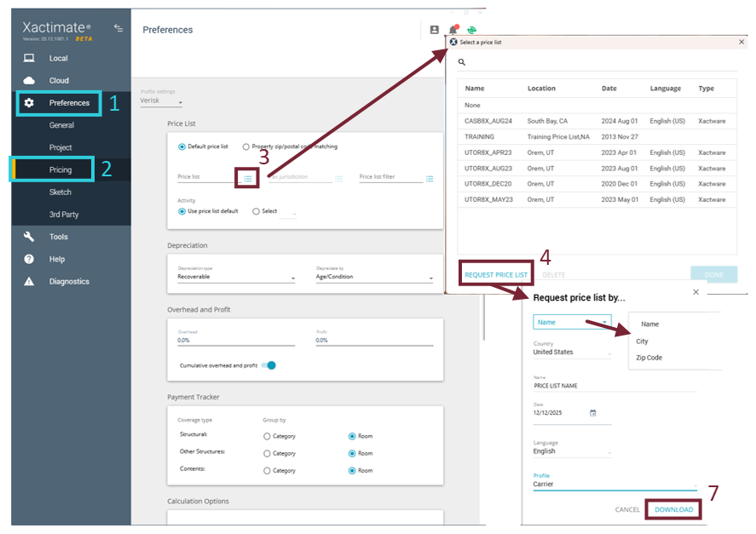Choose the Select activity radio button
756x534 pixels.
tap(256, 211)
